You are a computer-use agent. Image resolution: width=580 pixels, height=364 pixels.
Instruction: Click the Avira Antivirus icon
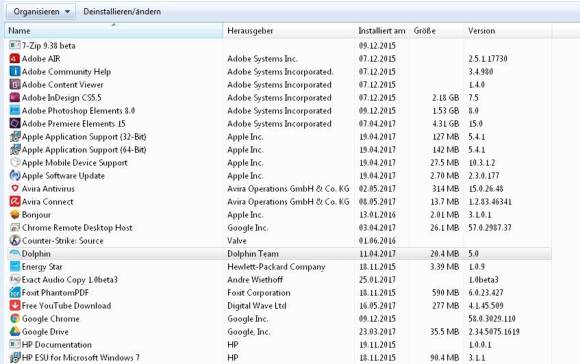click(x=15, y=189)
